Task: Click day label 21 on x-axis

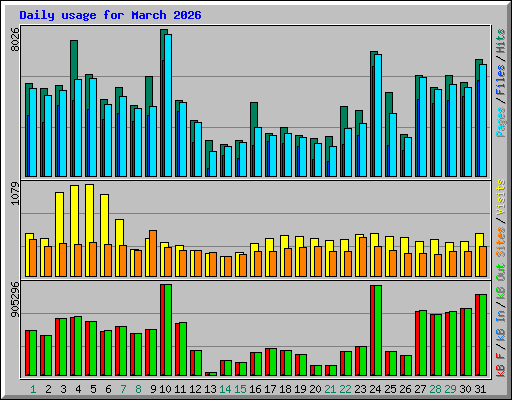Action: (330, 389)
